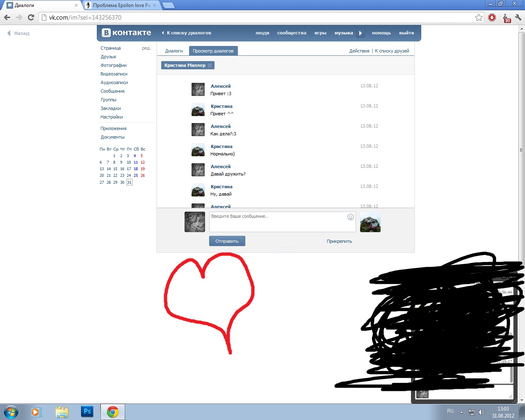Click the emoji smiley icon in message box
Image resolution: width=525 pixels, height=420 pixels.
coord(350,217)
